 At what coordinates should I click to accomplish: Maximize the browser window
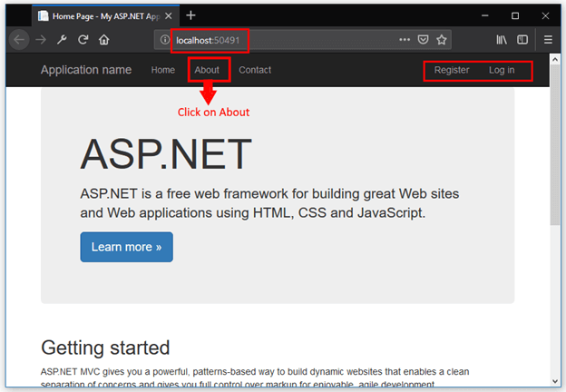tap(515, 15)
